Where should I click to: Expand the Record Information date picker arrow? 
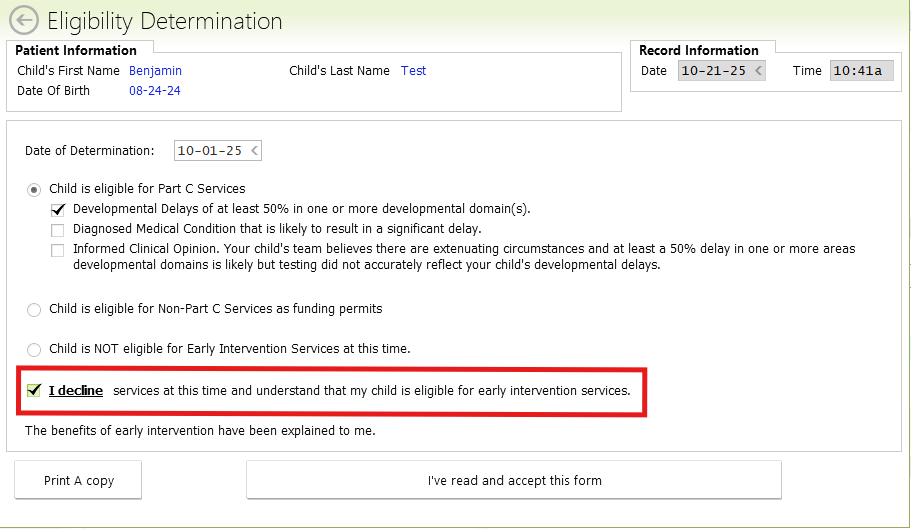point(758,71)
